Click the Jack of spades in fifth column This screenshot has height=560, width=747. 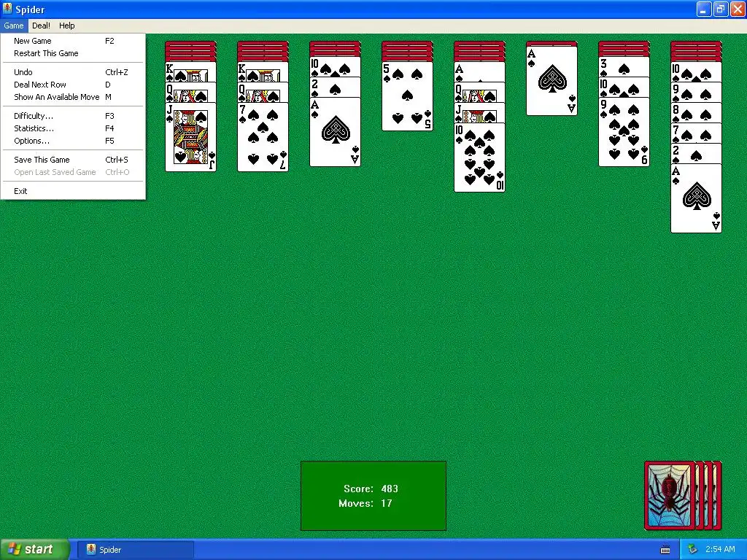[x=480, y=113]
